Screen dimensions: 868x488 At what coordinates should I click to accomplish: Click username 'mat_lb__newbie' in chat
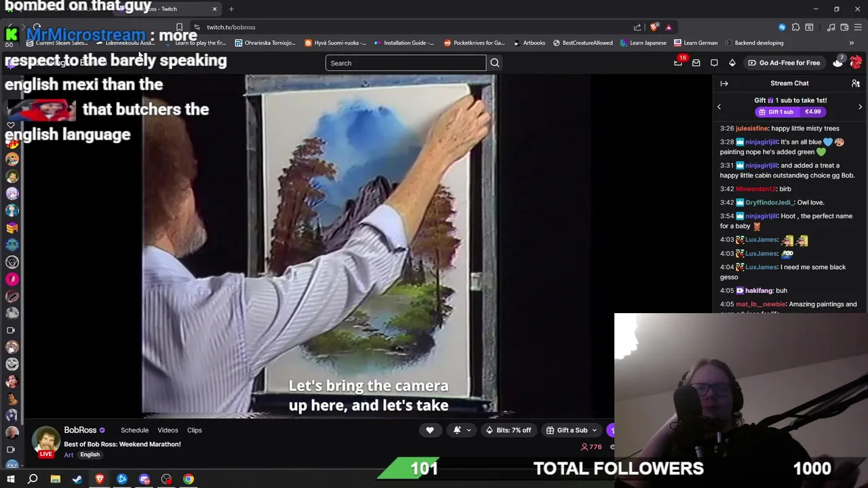click(761, 304)
